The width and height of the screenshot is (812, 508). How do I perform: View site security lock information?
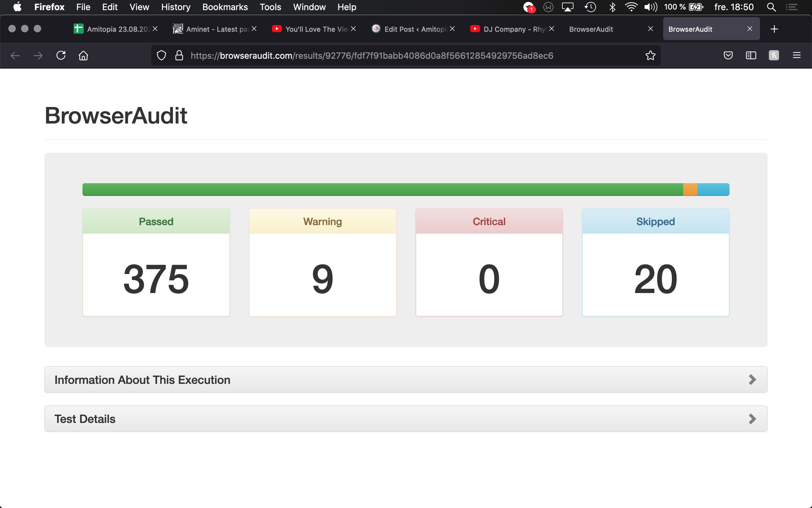179,56
